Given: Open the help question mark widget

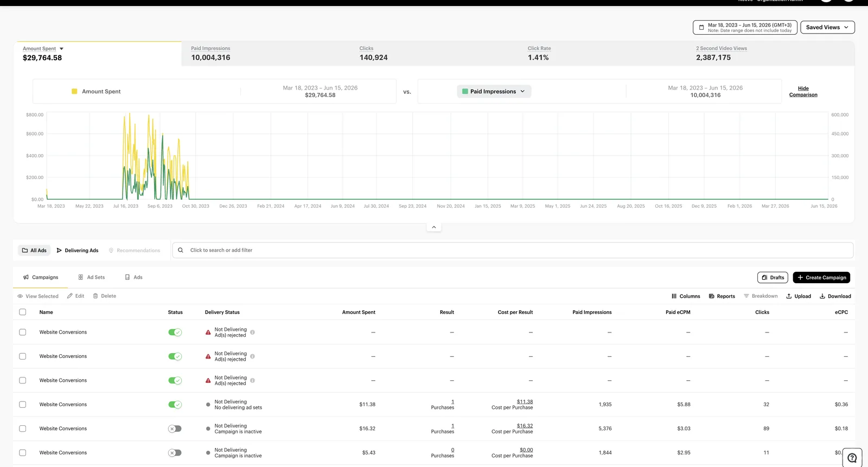Looking at the screenshot, I should click(x=852, y=458).
